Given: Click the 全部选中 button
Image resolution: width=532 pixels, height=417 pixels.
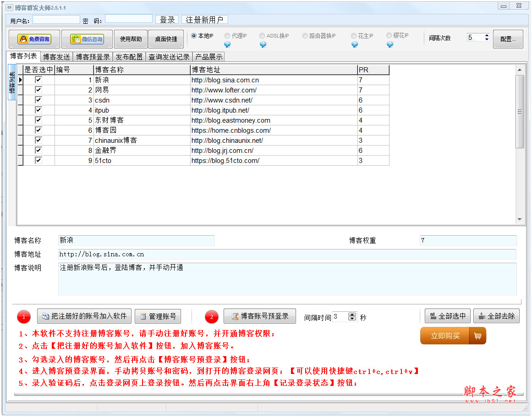Looking at the screenshot, I should (x=448, y=316).
